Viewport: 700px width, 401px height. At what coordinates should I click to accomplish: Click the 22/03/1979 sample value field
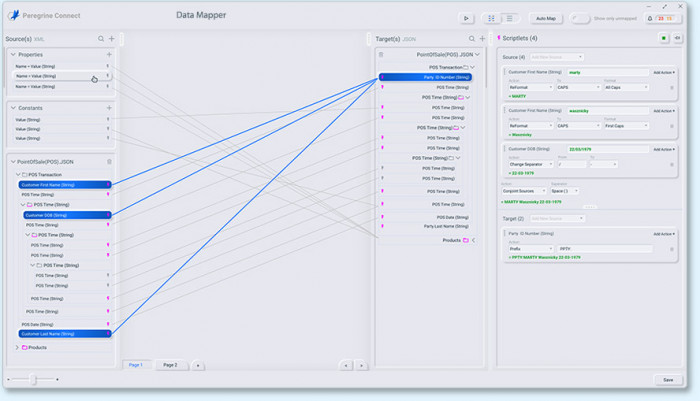pos(608,149)
